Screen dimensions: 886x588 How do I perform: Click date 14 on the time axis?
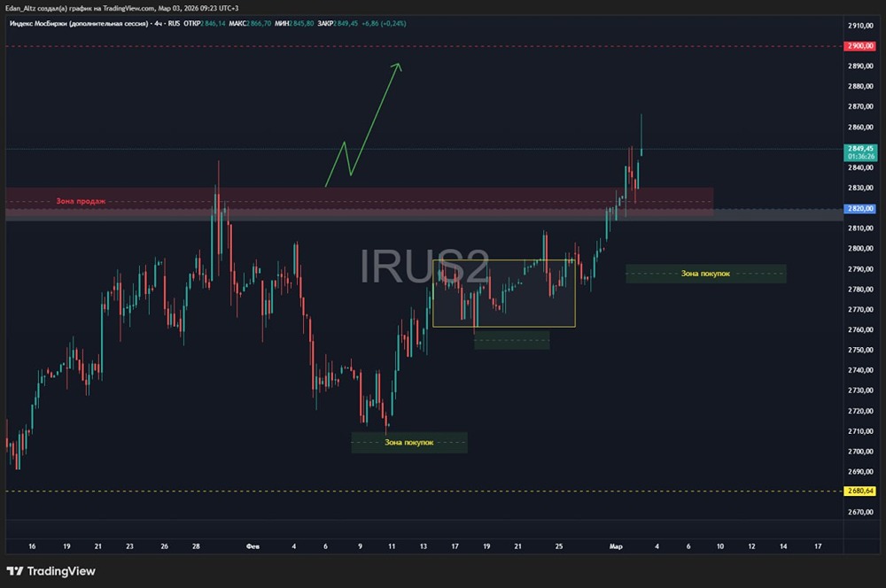783,546
